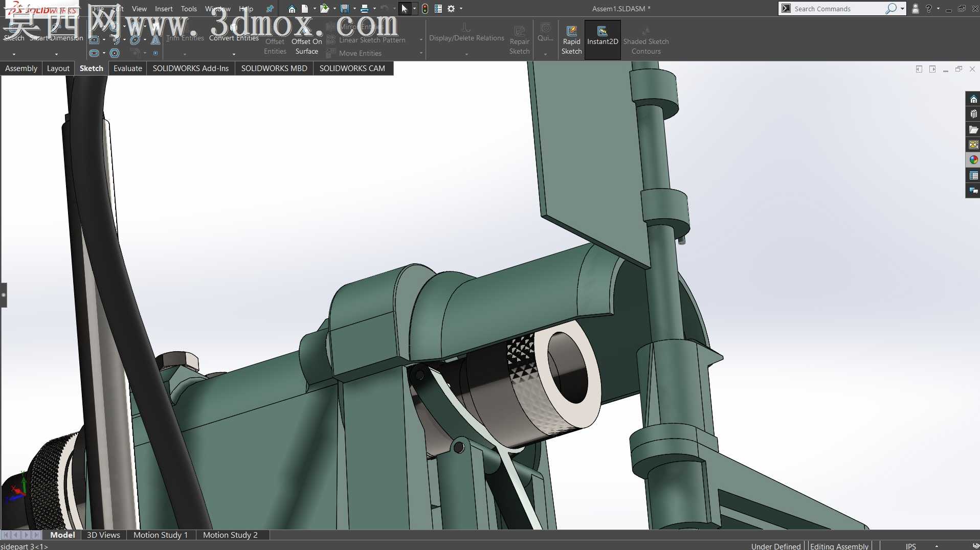The height and width of the screenshot is (550, 980).
Task: Click the Print icon in top toolbar
Action: click(364, 9)
